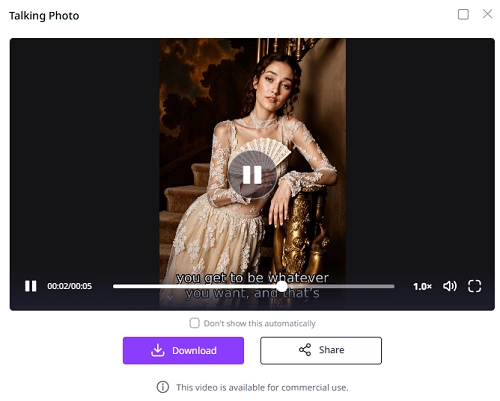Click the video progress slider handle
The width and height of the screenshot is (500, 401).
(x=282, y=286)
